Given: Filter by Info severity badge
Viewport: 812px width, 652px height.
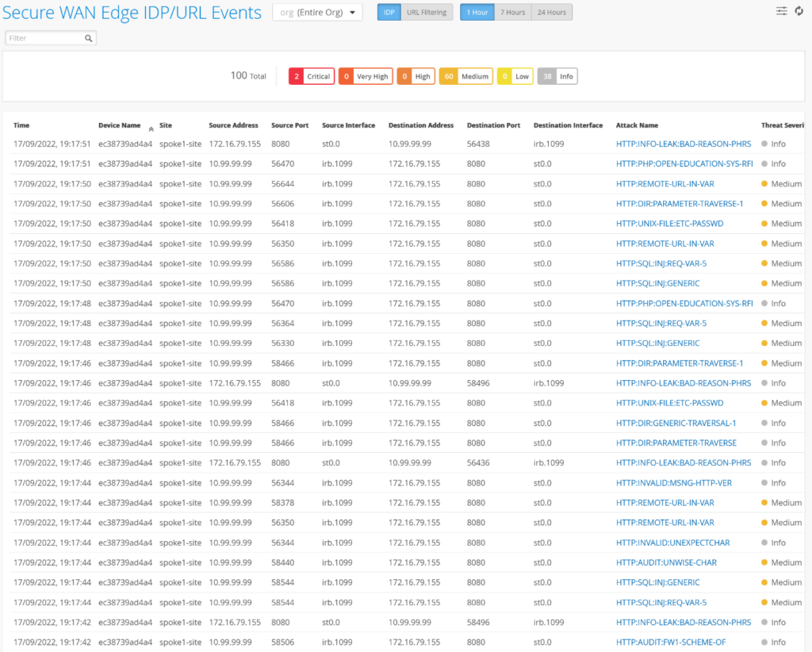Looking at the screenshot, I should point(557,77).
